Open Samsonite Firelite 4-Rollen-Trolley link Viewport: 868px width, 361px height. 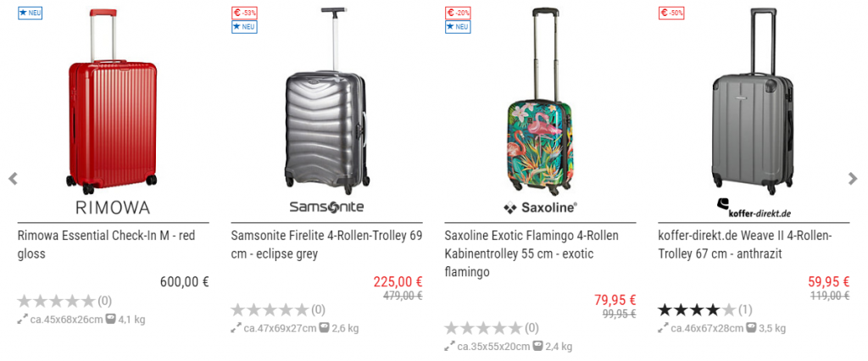point(326,244)
